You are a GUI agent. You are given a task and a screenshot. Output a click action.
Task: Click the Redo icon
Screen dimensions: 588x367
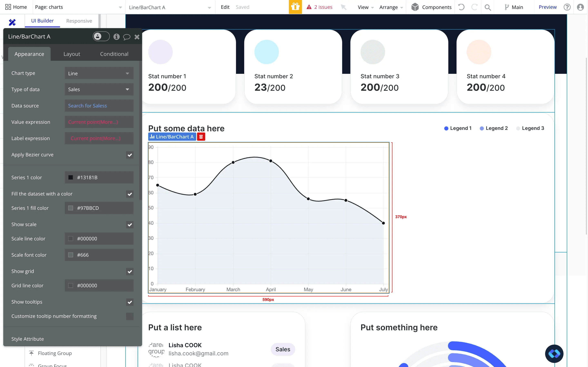tap(474, 7)
